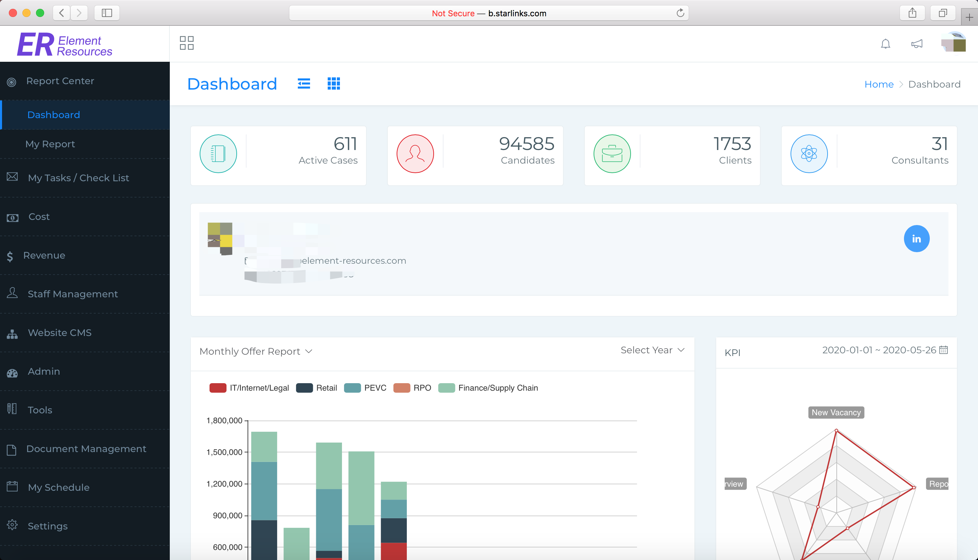Click the megaphone announcements icon
Image resolution: width=978 pixels, height=560 pixels.
pyautogui.click(x=917, y=44)
